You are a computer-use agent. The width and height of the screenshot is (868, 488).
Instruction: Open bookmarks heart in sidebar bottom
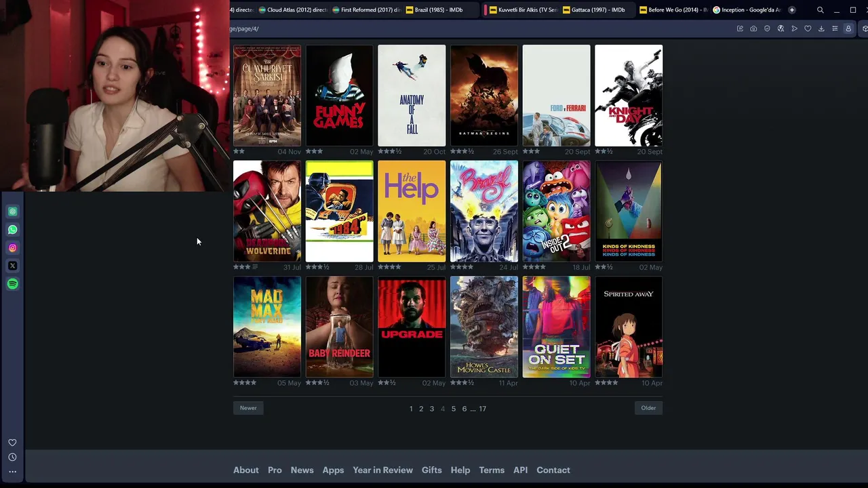12,443
